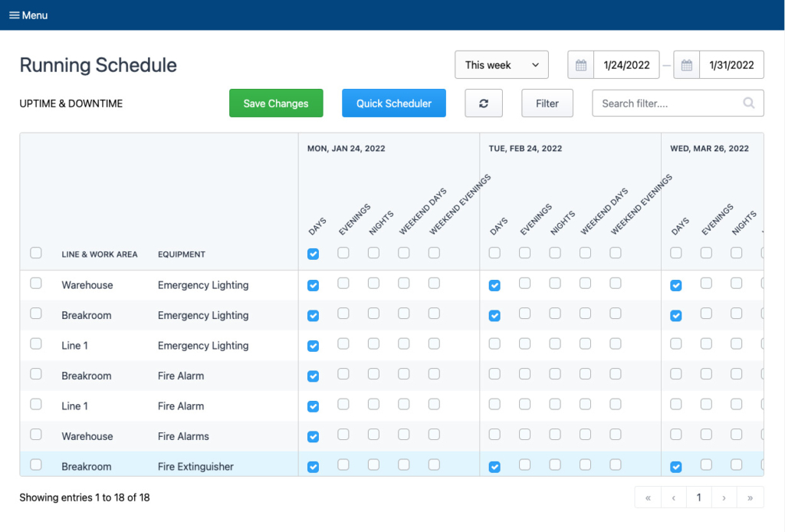Click the refresh schedule icon
The image size is (785, 532).
pos(484,103)
